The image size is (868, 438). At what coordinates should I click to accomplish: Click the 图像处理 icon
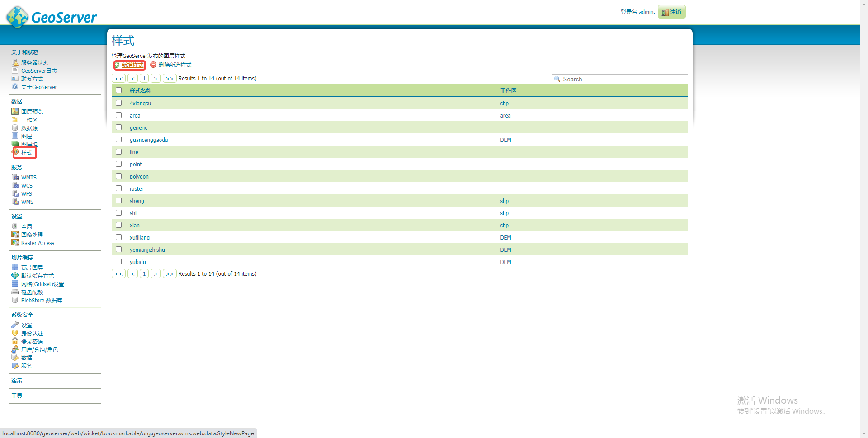[x=15, y=235]
